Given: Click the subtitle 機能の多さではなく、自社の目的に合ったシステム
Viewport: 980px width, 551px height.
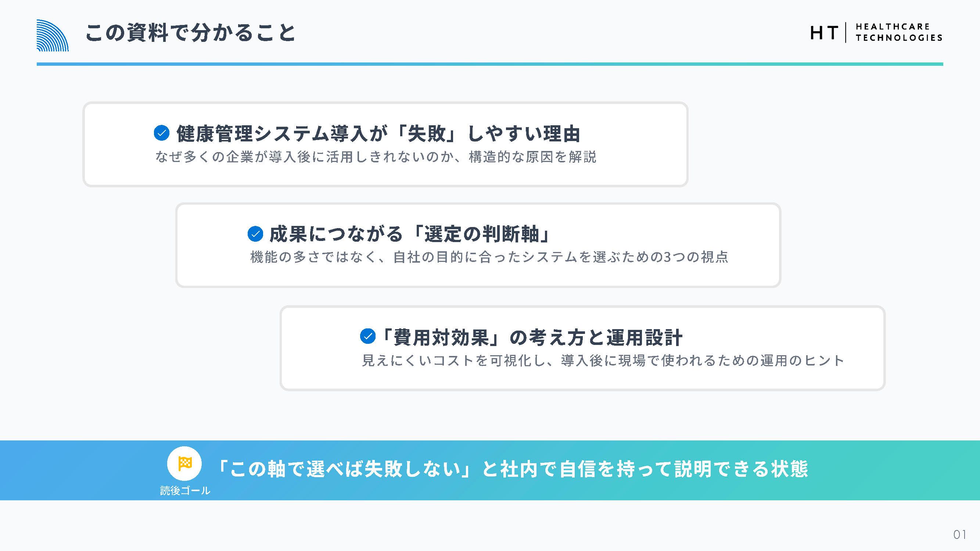Looking at the screenshot, I should click(x=489, y=257).
